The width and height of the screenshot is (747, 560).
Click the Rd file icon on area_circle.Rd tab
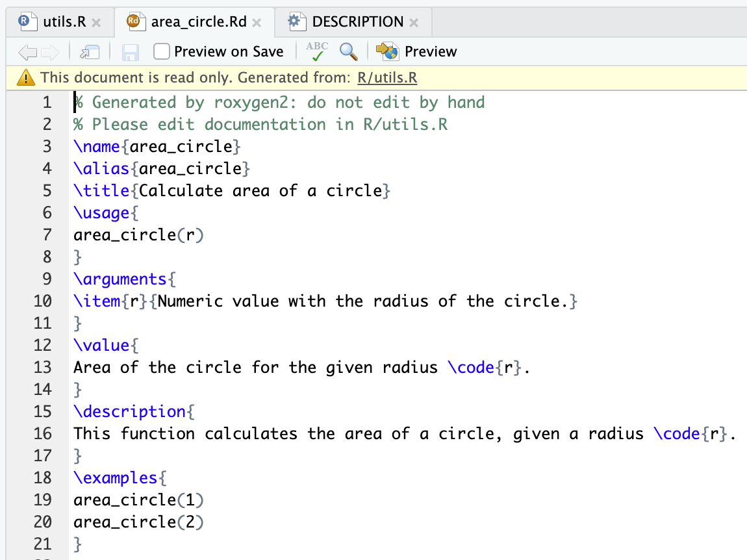(x=134, y=21)
